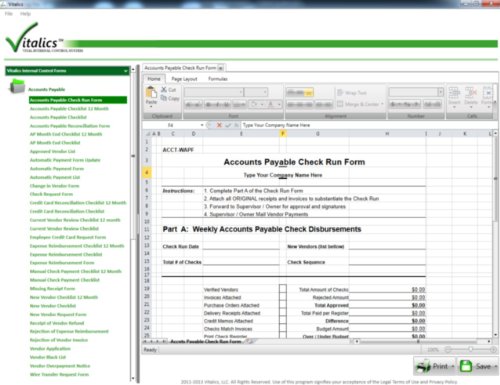Expand the Vitalics Internal Control Forms dropdown
Viewport: 500px width, 385px height.
point(125,71)
